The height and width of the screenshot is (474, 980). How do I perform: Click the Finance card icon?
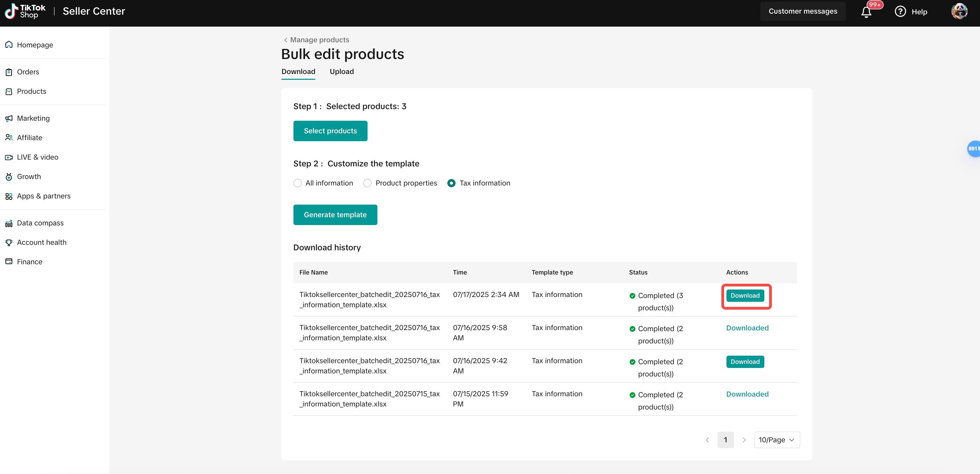9,262
